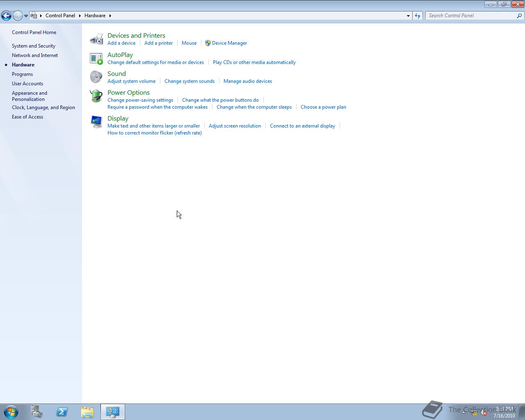The height and width of the screenshot is (420, 525).
Task: Click Change when the computer sleeps
Action: (254, 107)
